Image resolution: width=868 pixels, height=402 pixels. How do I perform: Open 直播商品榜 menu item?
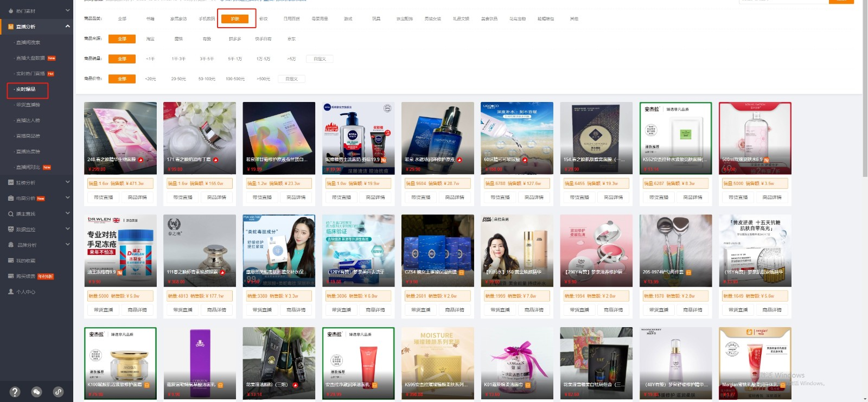28,136
